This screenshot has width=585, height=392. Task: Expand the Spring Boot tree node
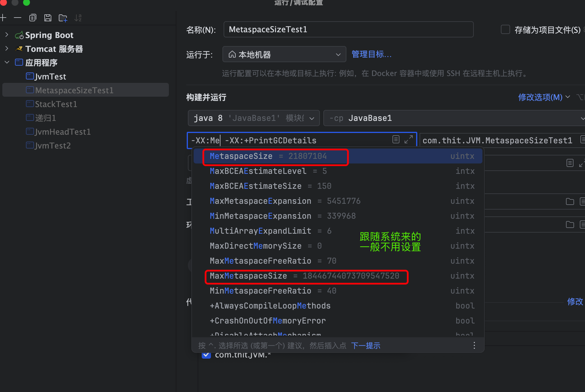coord(7,35)
